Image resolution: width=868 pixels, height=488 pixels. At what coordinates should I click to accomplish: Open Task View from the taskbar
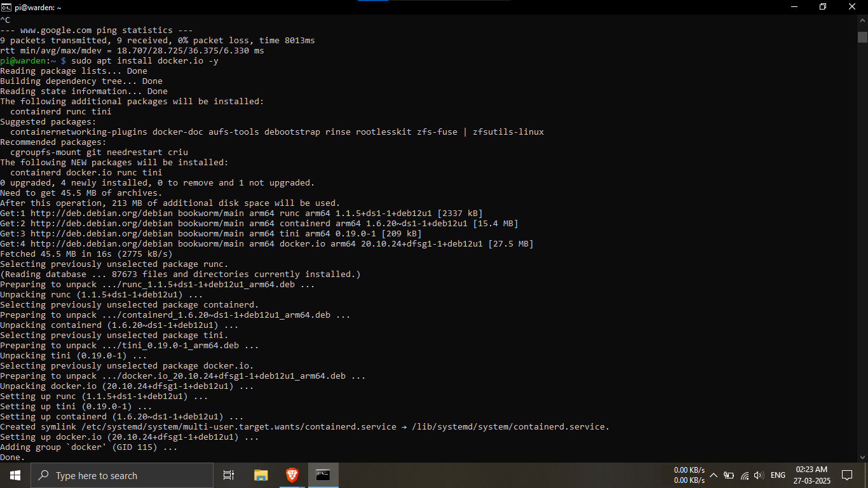click(x=229, y=475)
